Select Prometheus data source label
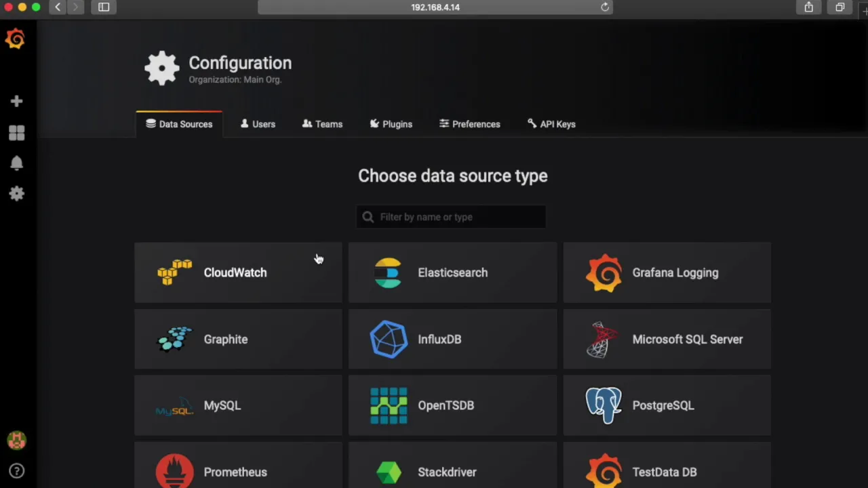Image resolution: width=868 pixels, height=488 pixels. pyautogui.click(x=235, y=472)
